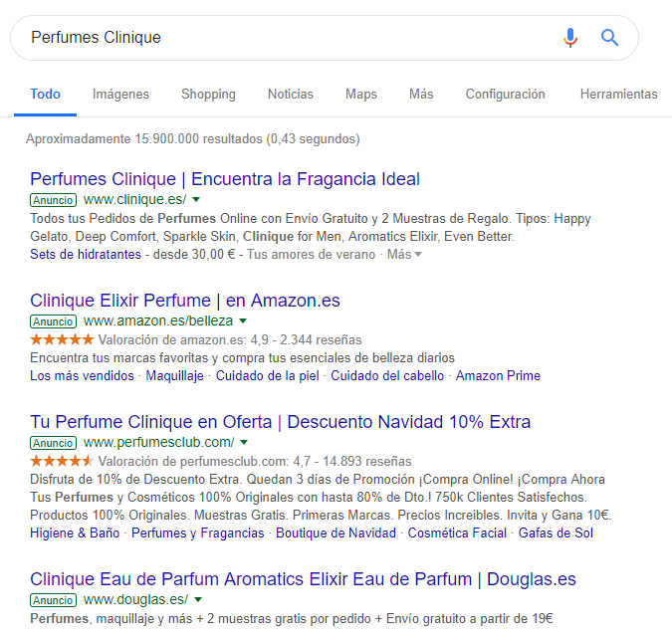Click the green URL www.clinique.es/

pyautogui.click(x=135, y=199)
